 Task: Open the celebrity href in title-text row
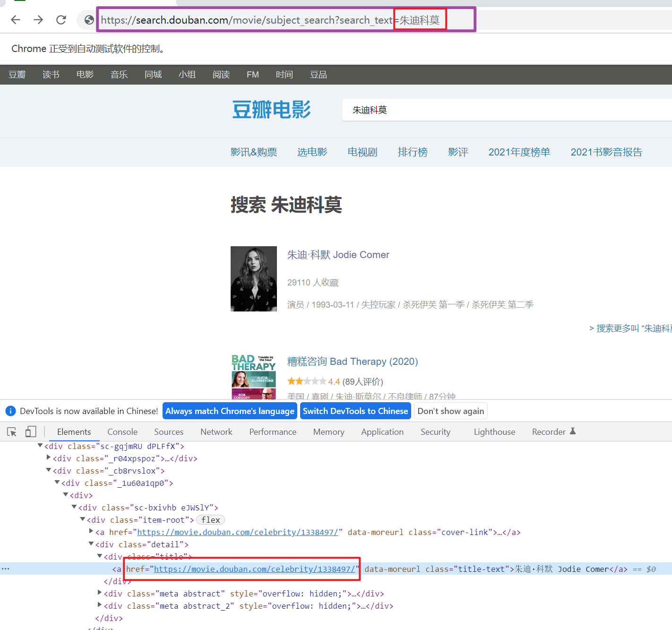pos(254,569)
